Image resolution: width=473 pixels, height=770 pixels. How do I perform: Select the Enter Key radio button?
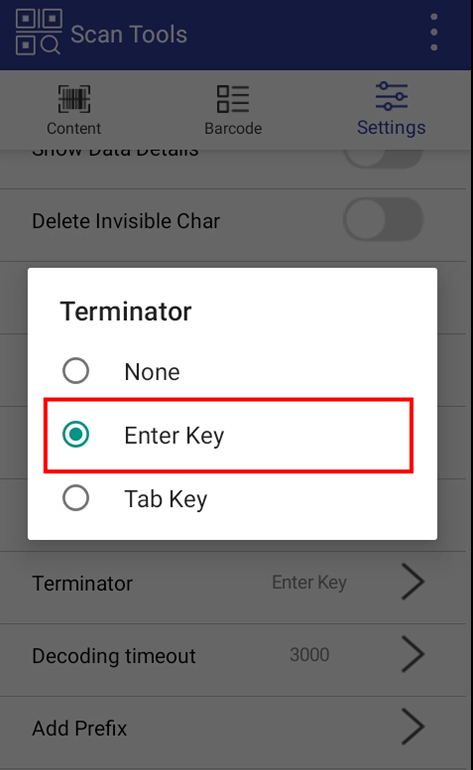[x=76, y=435]
